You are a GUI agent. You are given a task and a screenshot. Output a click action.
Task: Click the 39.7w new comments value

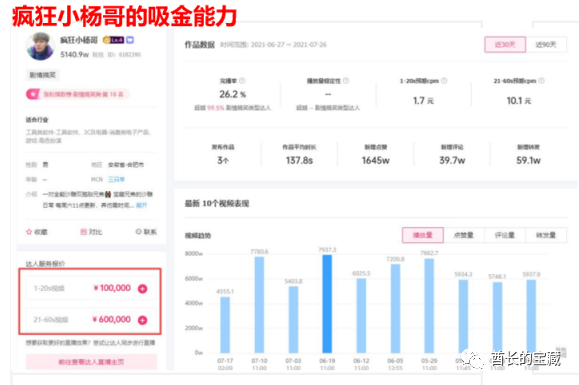point(452,161)
